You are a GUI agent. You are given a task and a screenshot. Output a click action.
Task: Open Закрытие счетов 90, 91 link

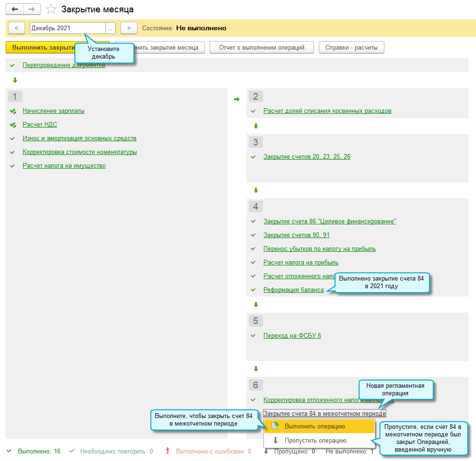[x=296, y=235]
